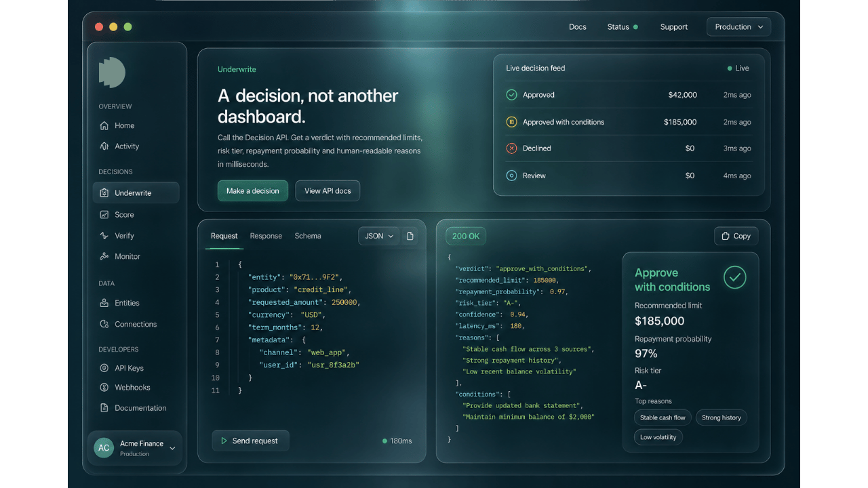Click the Live indicator in decision feed

(738, 68)
